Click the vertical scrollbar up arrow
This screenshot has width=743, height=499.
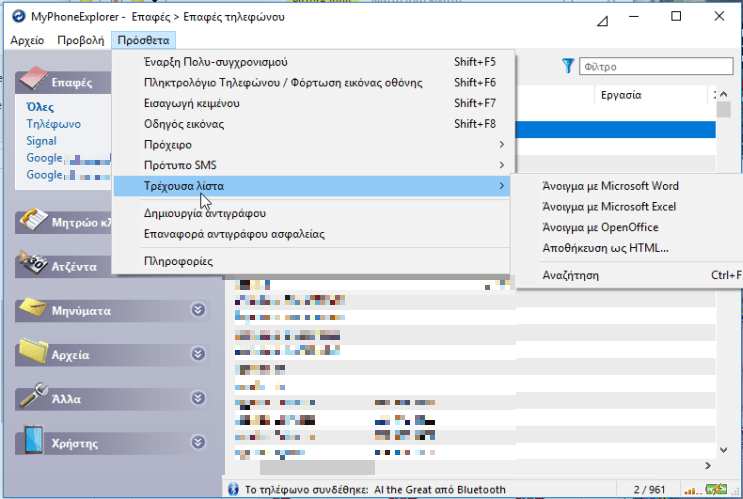pos(724,94)
